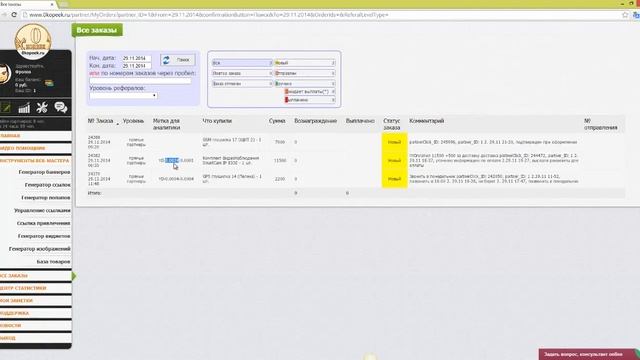The width and height of the screenshot is (640, 360).
Task: Sort table by № Заказа column
Action: coord(100,121)
